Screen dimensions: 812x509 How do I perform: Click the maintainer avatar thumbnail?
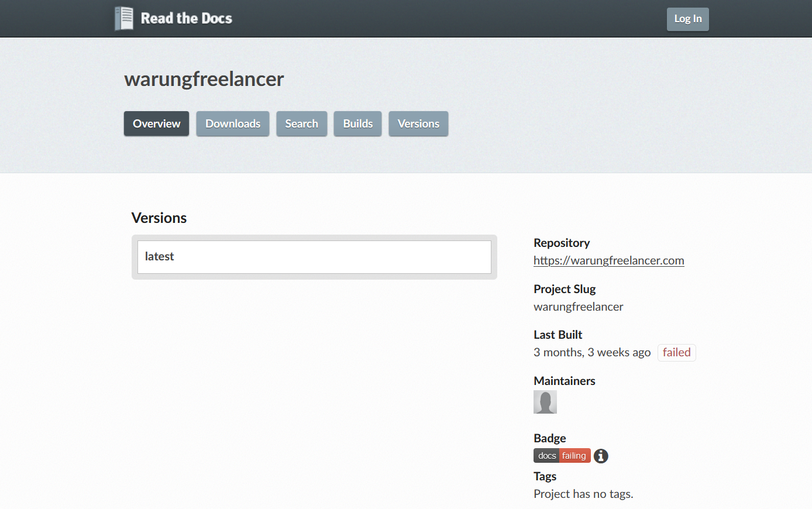[x=545, y=402]
